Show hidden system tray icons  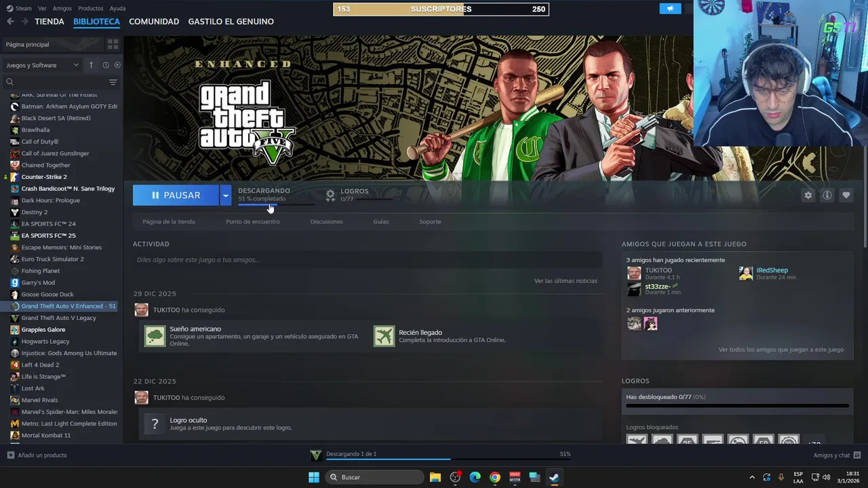751,477
